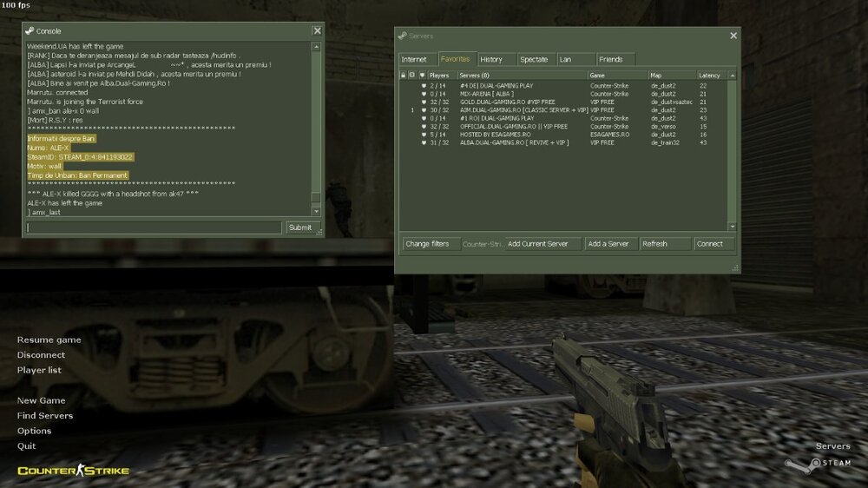Click the secure server column header icon

pos(412,76)
